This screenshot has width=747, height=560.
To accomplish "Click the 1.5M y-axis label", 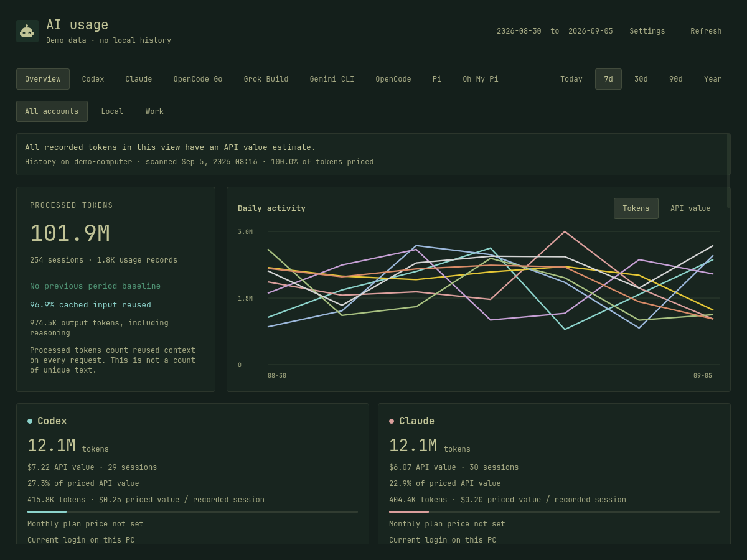I will pos(245,299).
